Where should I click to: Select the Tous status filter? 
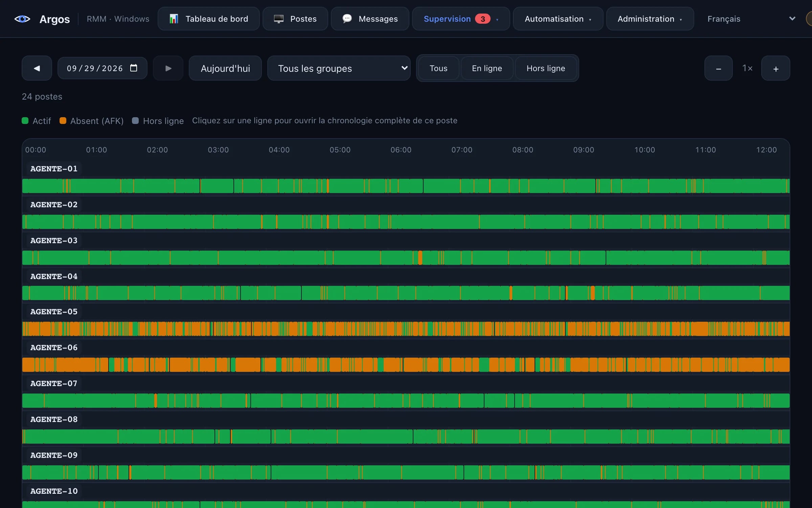[x=438, y=68]
